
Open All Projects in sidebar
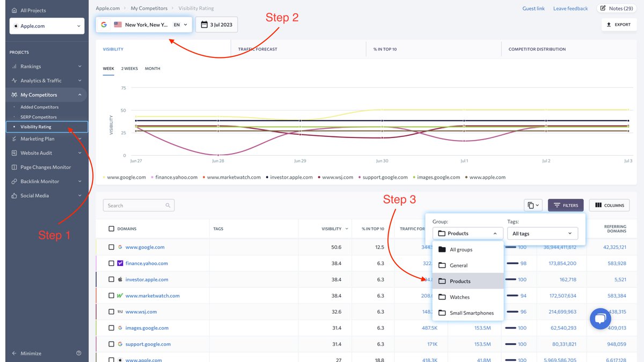[29, 10]
